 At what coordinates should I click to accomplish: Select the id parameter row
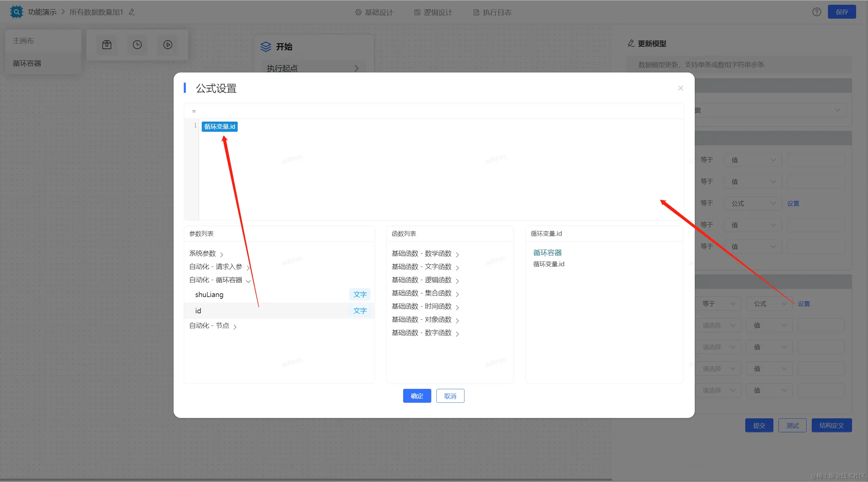(x=198, y=311)
